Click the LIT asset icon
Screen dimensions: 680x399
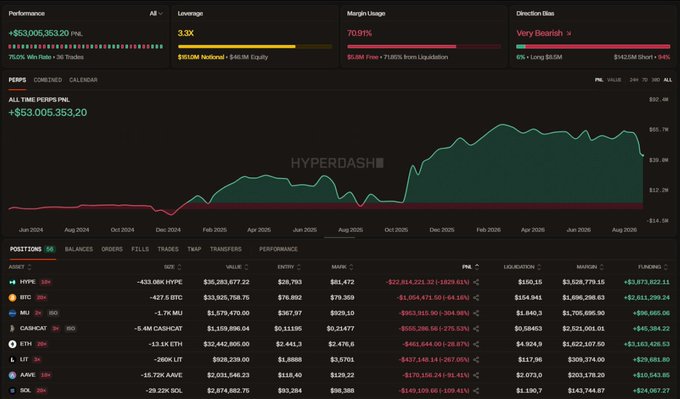(x=12, y=360)
